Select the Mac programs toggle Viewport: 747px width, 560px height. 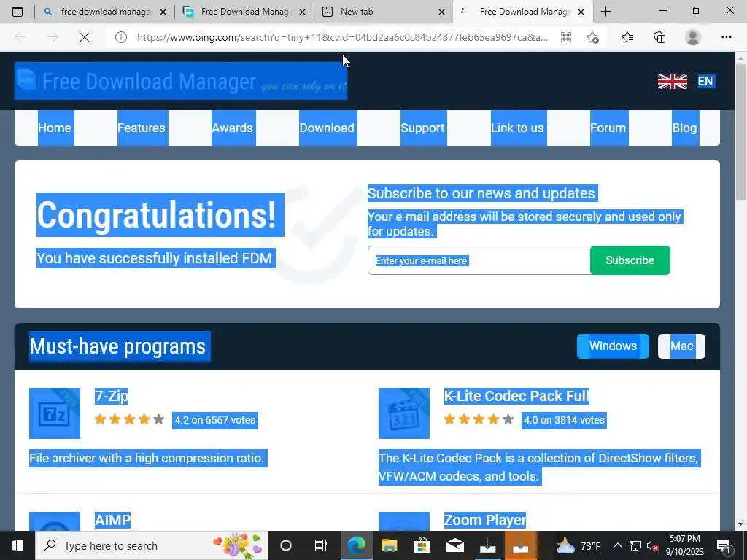click(682, 346)
